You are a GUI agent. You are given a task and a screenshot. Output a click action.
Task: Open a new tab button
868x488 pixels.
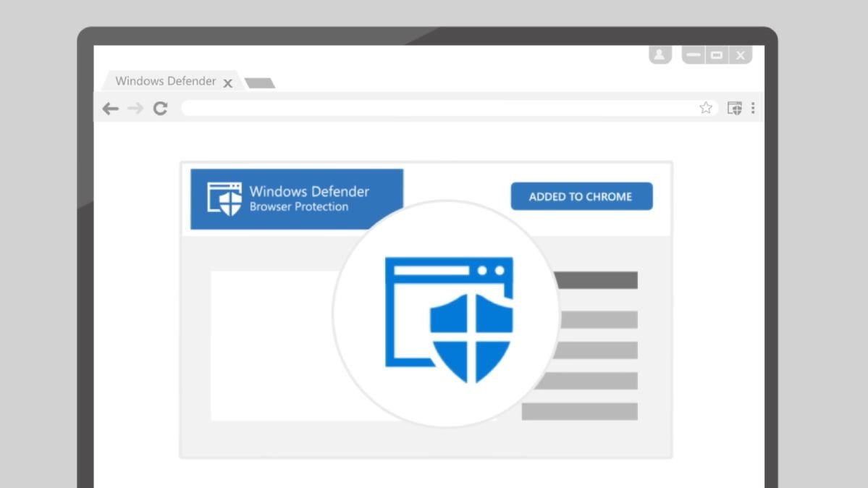point(260,83)
